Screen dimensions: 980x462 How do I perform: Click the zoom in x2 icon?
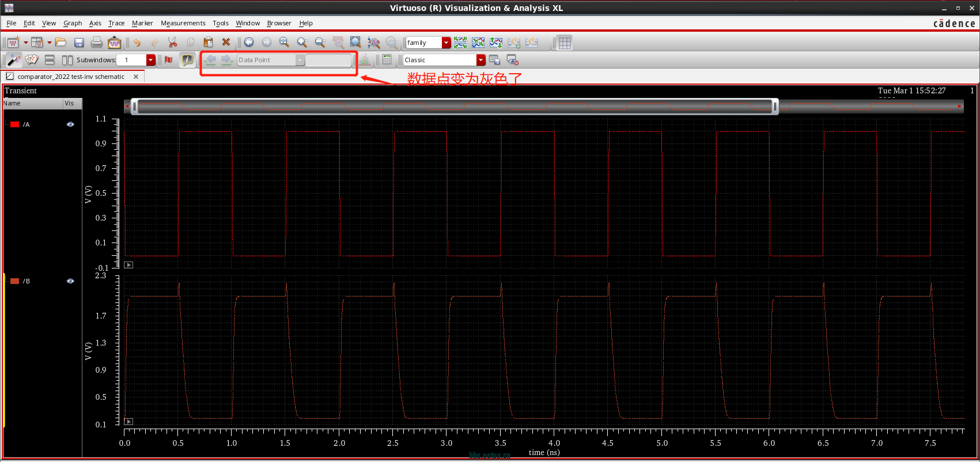[302, 43]
